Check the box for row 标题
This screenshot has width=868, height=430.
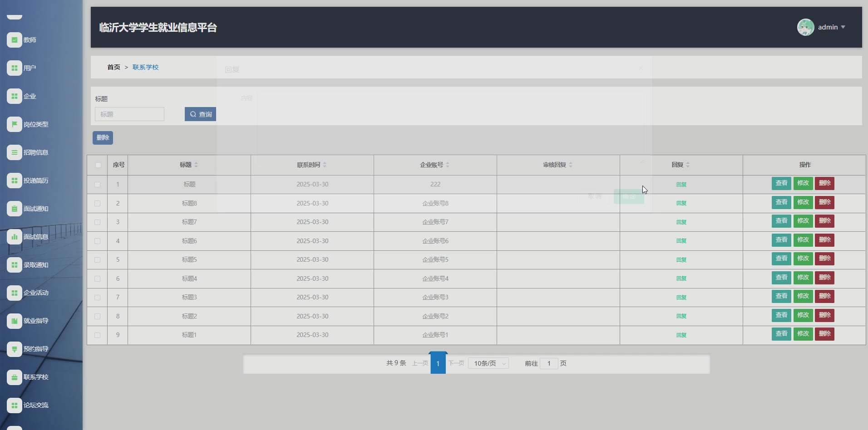[x=97, y=185]
